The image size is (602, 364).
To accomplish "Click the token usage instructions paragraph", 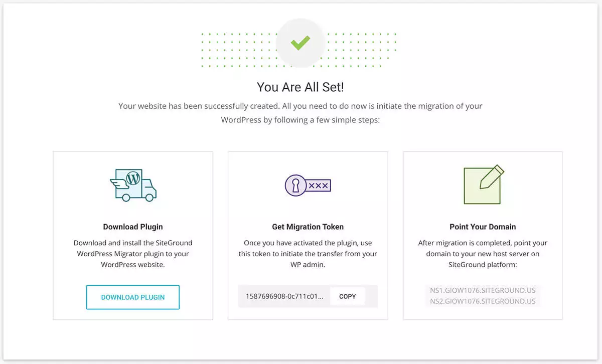I will pos(308,254).
